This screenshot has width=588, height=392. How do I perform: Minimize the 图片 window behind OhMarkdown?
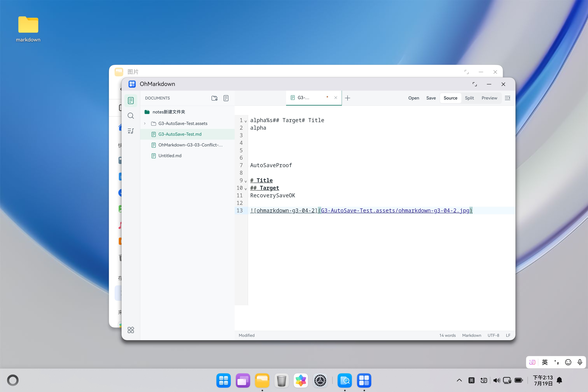point(481,72)
